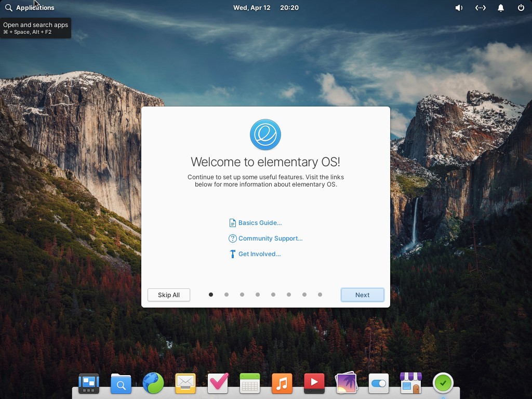Click the Skip All button
This screenshot has width=532, height=399.
[169, 295]
